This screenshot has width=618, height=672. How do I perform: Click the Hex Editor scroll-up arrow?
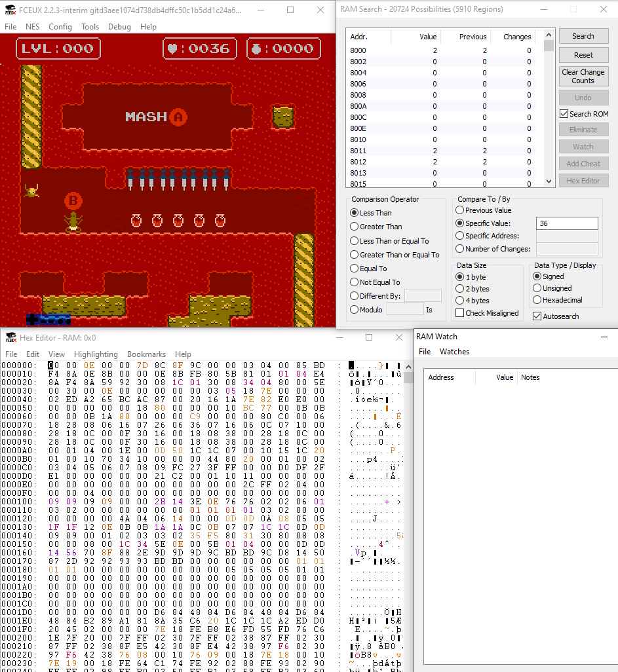[x=409, y=367]
